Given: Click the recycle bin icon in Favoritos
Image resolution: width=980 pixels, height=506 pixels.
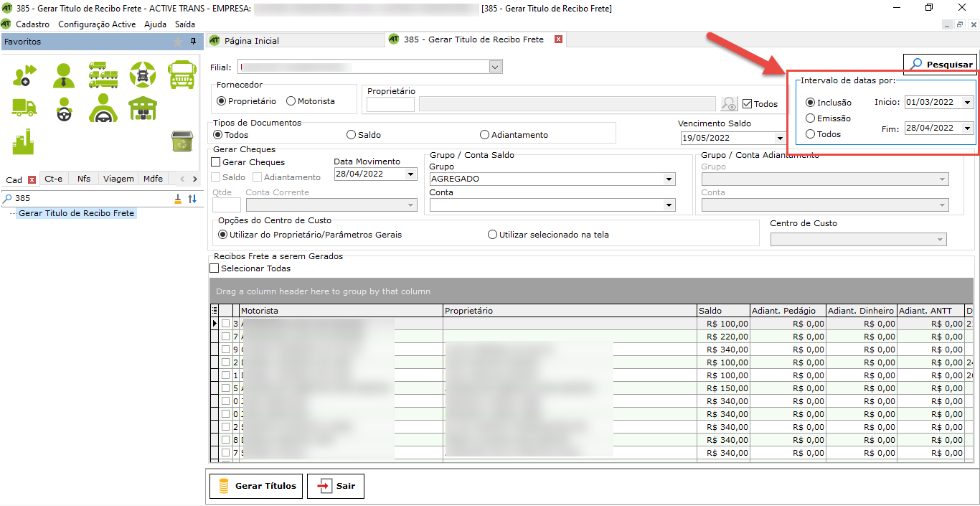Looking at the screenshot, I should point(181,141).
